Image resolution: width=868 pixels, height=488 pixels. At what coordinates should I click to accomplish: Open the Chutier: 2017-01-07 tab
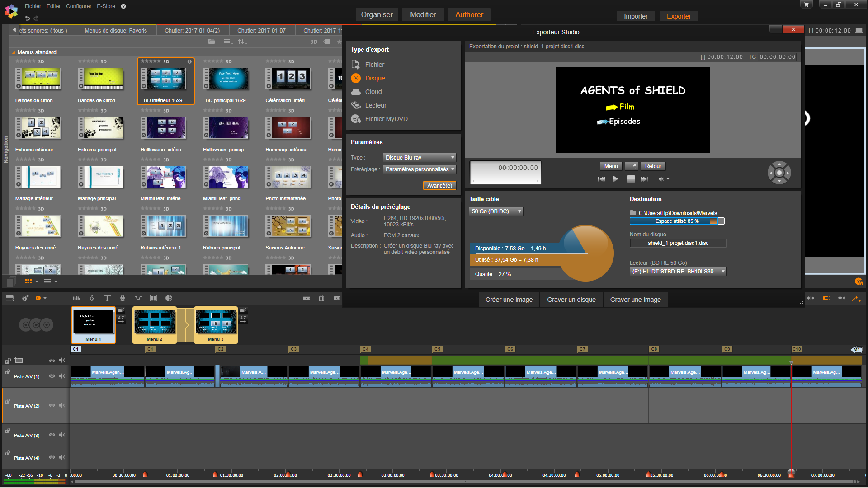(x=261, y=31)
